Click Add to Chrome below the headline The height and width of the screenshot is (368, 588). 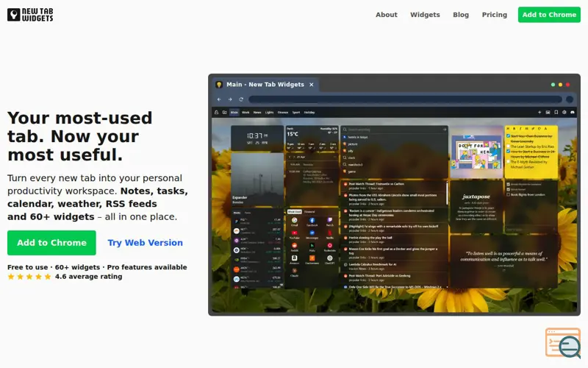tap(51, 243)
